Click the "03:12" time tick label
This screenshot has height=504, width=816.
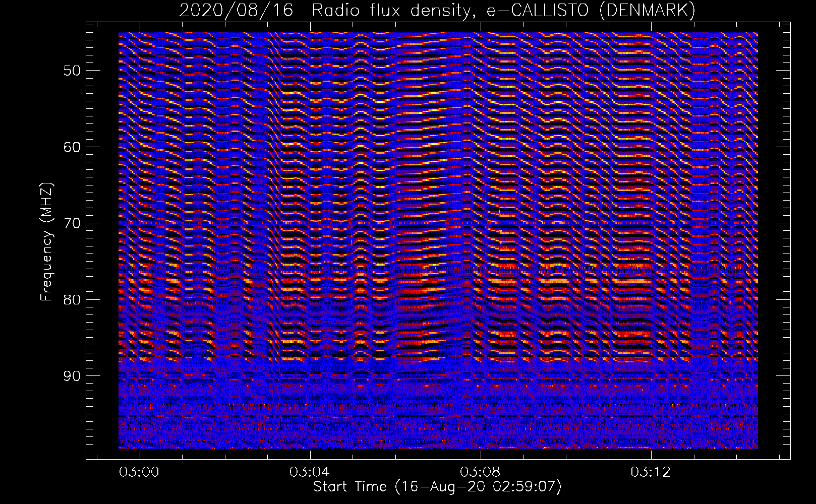coord(651,472)
